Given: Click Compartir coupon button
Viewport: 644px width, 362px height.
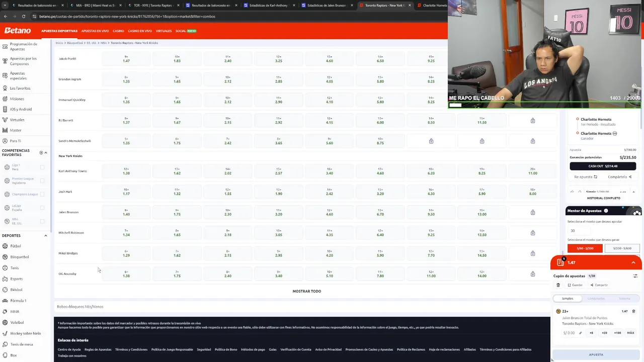Looking at the screenshot, I should pyautogui.click(x=599, y=285).
